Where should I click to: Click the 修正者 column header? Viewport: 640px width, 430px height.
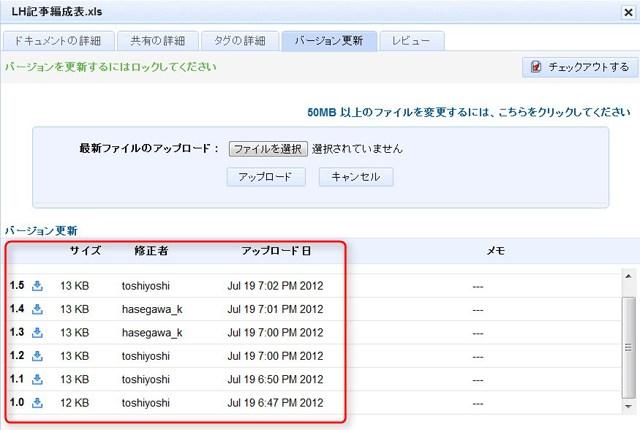click(x=151, y=250)
